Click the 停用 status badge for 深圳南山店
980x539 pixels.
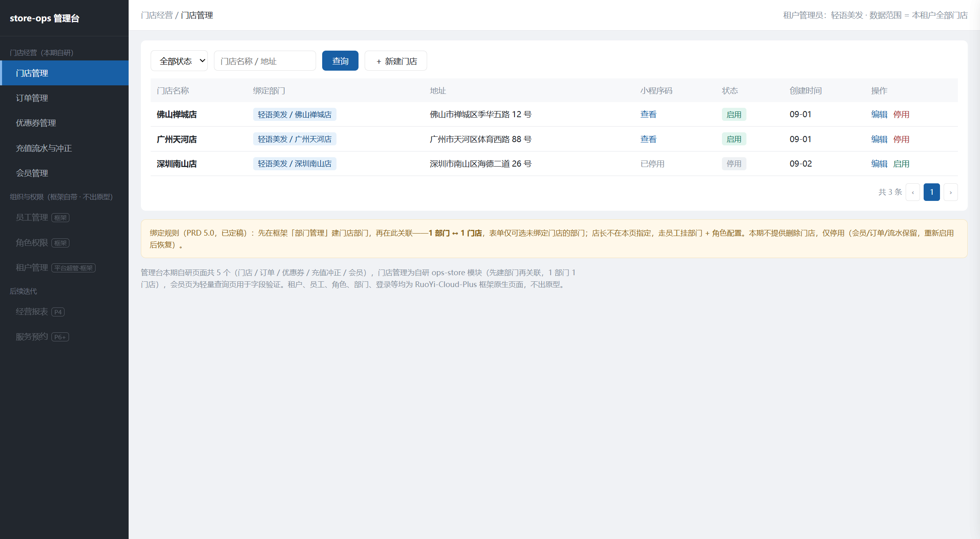pos(734,164)
